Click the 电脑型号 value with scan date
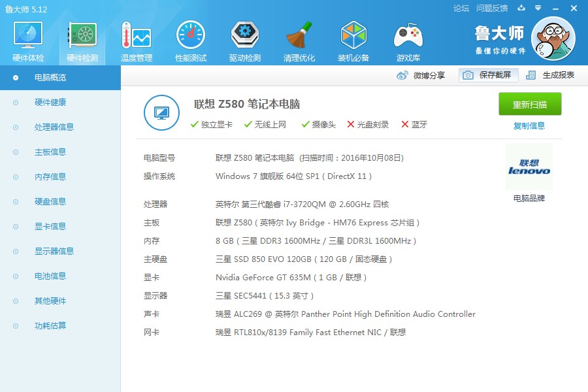 tap(310, 158)
